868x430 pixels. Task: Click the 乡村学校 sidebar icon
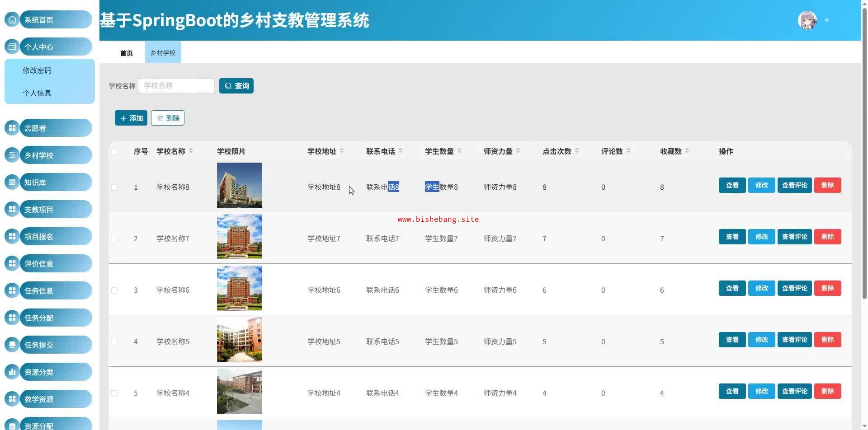click(12, 155)
